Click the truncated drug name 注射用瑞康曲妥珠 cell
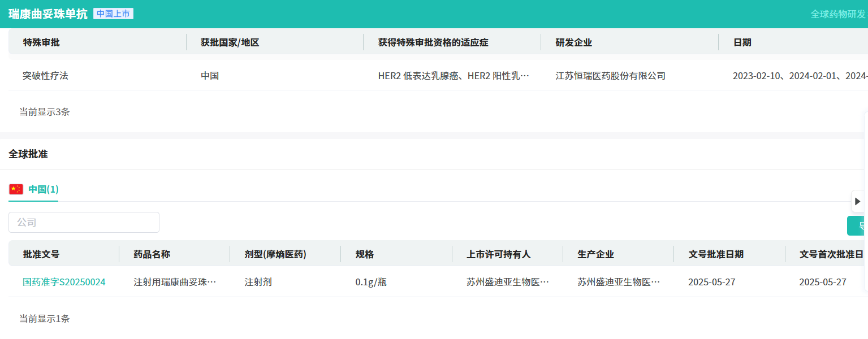 (175, 282)
